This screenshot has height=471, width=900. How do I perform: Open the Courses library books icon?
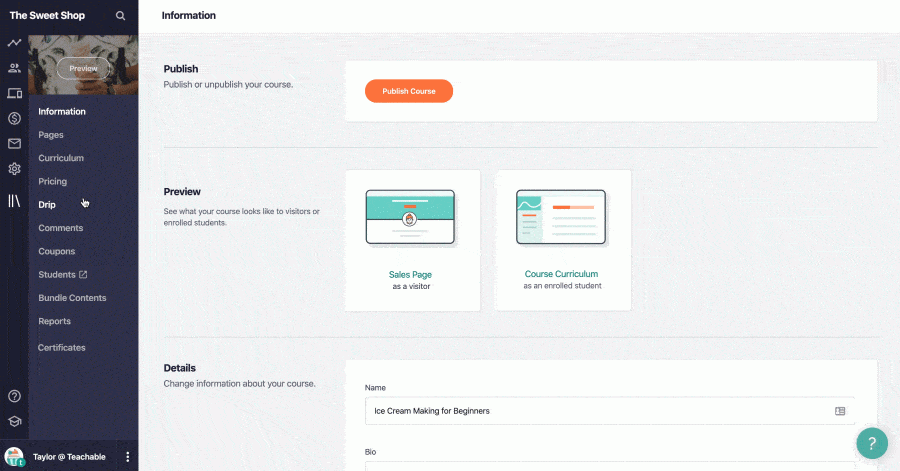point(14,201)
